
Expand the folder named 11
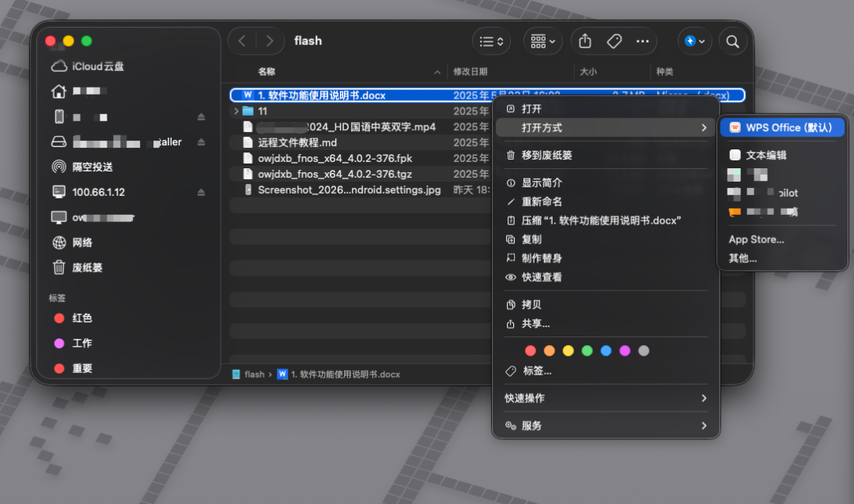[x=236, y=111]
